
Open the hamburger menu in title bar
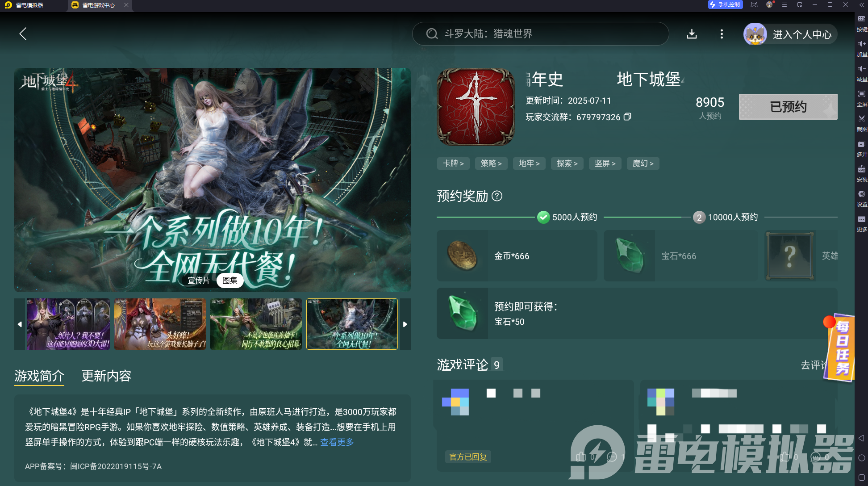tap(784, 5)
